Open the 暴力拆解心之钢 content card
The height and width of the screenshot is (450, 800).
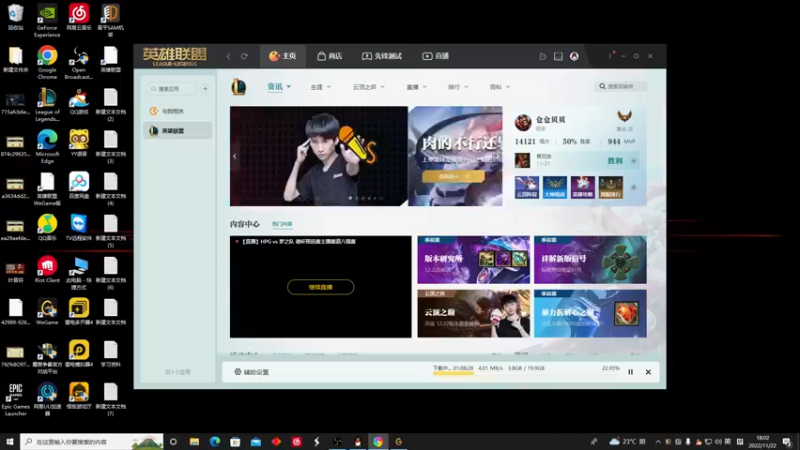coord(590,314)
